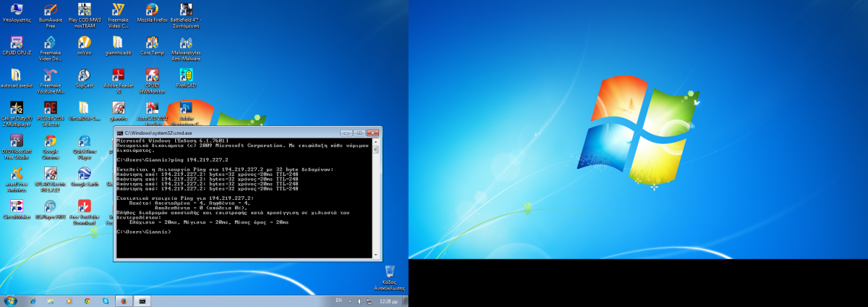Select the CPUID CPU-Z desktop icon
Image resolution: width=868 pixels, height=307 pixels.
(16, 43)
